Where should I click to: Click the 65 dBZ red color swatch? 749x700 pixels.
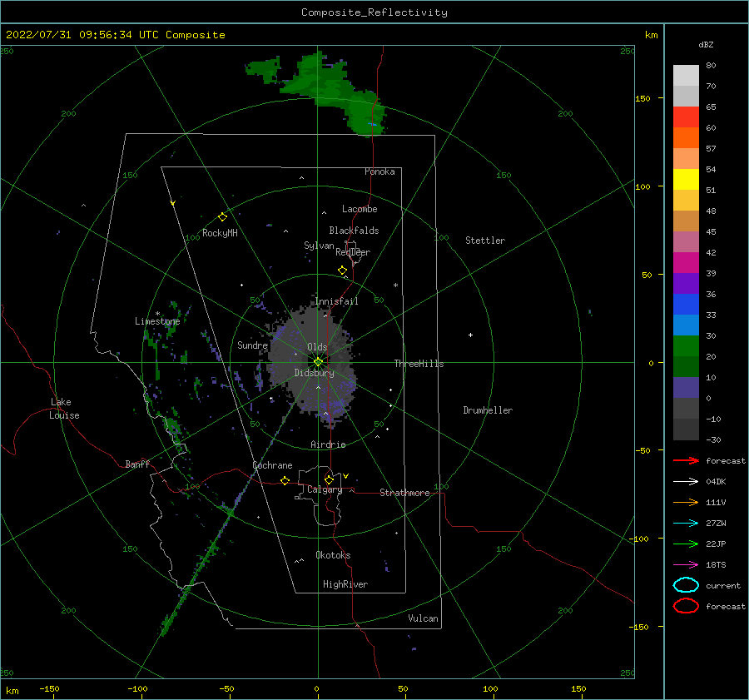click(686, 117)
